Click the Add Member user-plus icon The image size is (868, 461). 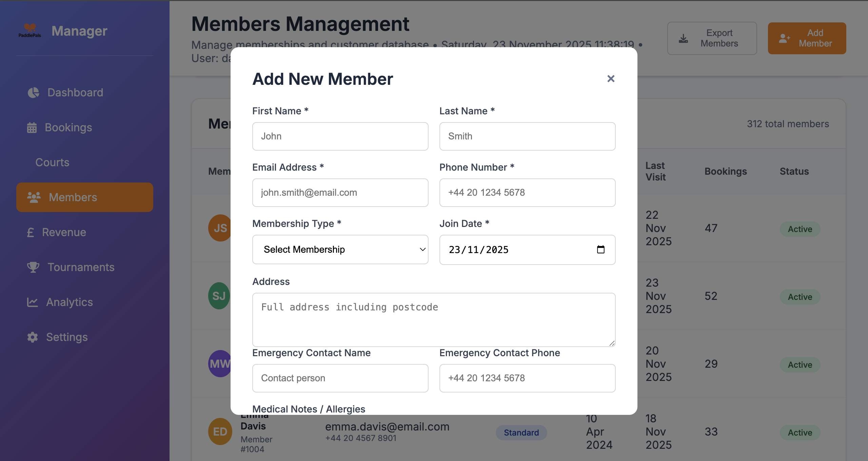pyautogui.click(x=784, y=38)
